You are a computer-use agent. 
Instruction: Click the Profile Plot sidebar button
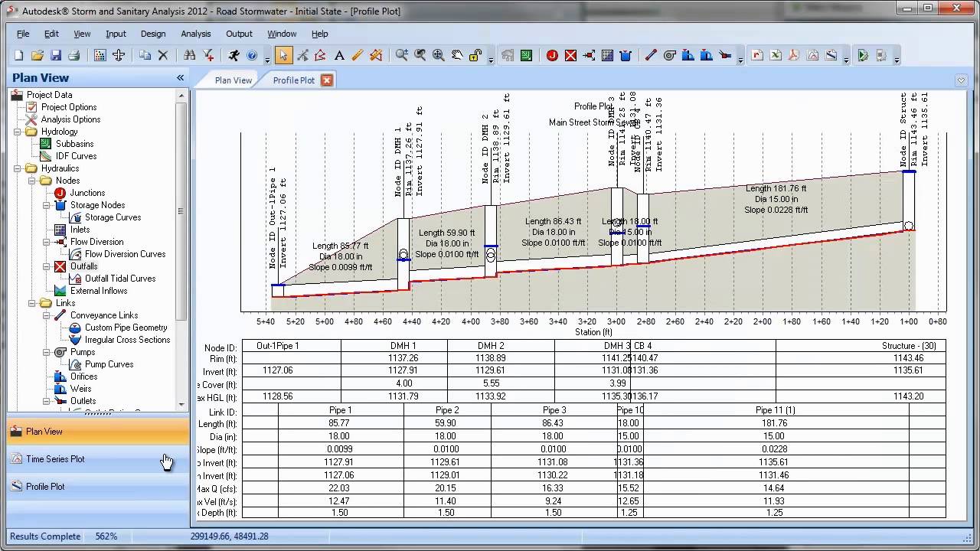(45, 487)
